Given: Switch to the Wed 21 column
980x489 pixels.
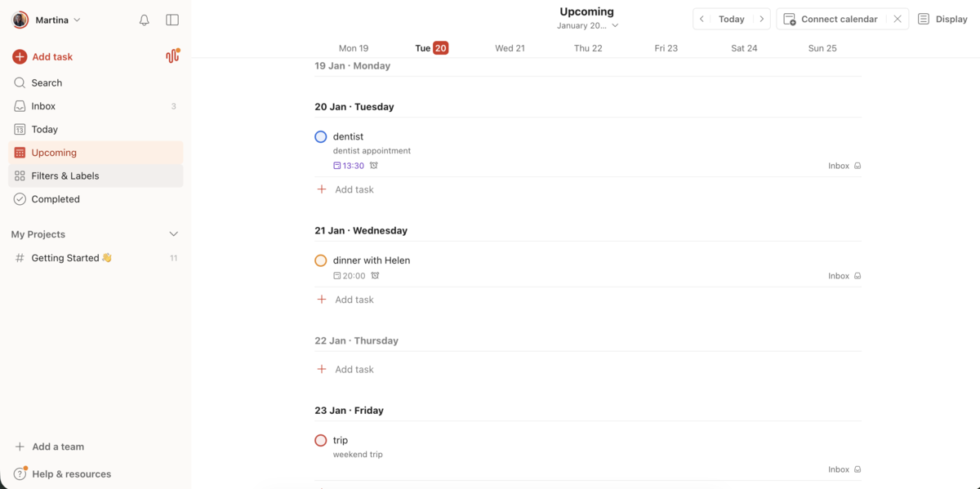Looking at the screenshot, I should pos(510,47).
